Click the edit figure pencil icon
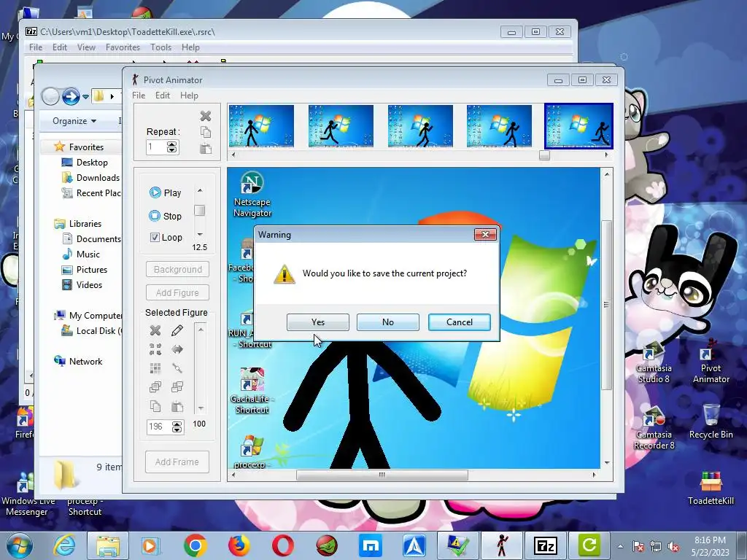 (177, 330)
